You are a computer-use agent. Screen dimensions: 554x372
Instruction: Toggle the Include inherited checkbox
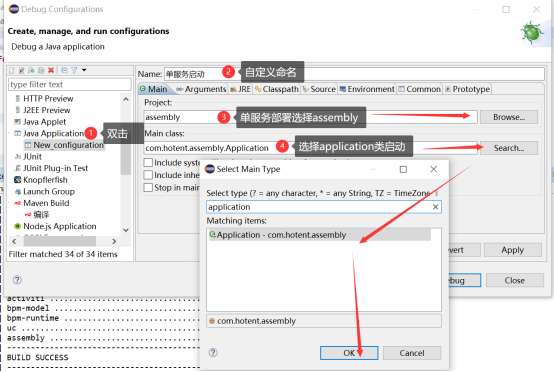(x=148, y=175)
